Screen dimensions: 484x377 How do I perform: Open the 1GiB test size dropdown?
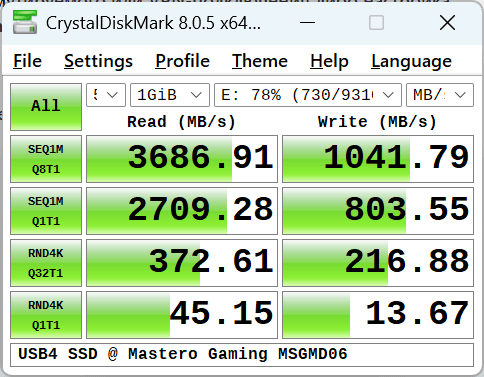tap(170, 95)
